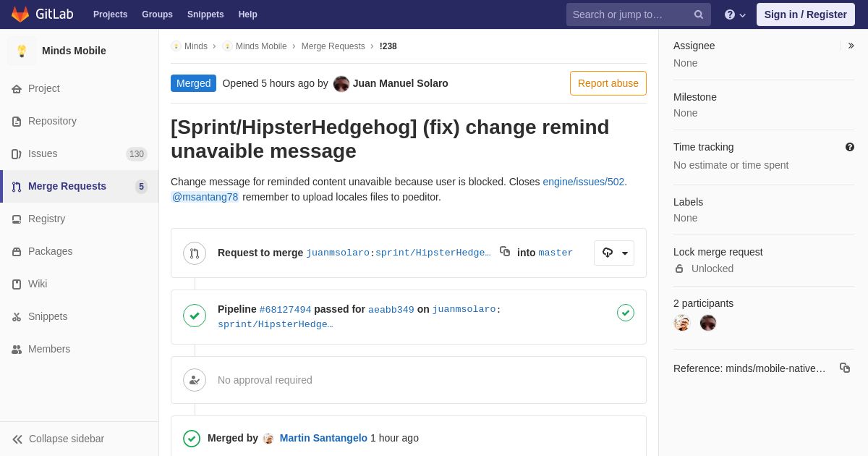Click the Wiki book icon

pos(17,284)
